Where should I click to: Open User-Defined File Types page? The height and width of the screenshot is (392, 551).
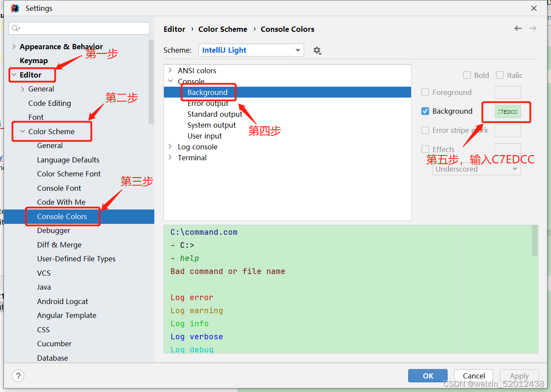[76, 259]
